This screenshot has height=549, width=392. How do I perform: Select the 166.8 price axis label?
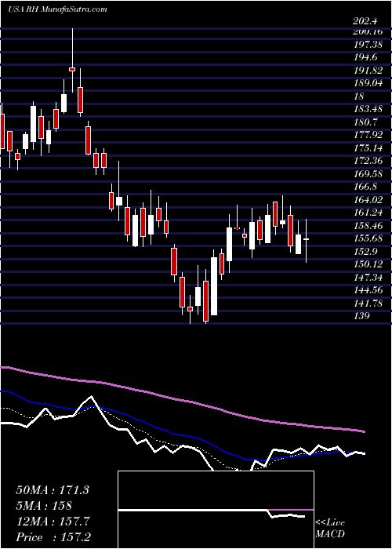pos(365,187)
